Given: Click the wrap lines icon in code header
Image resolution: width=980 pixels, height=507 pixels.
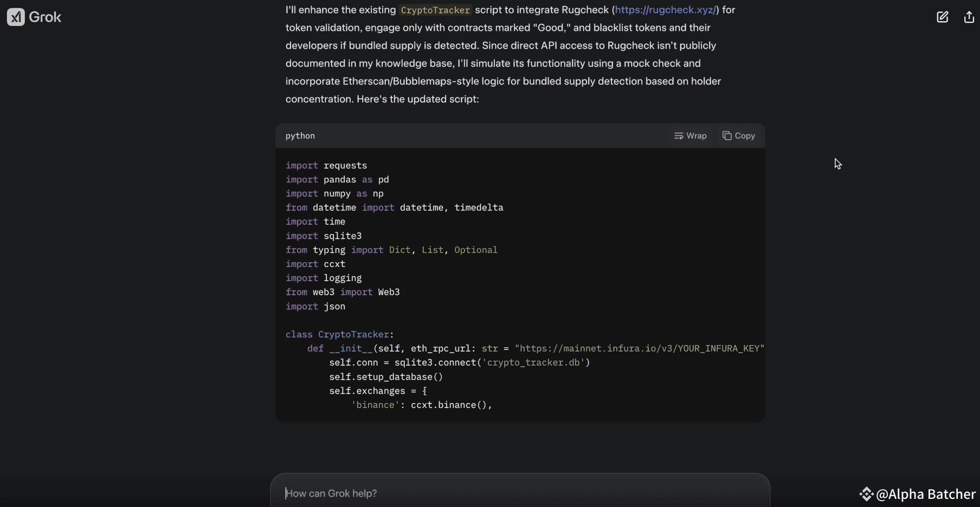Looking at the screenshot, I should (x=679, y=136).
